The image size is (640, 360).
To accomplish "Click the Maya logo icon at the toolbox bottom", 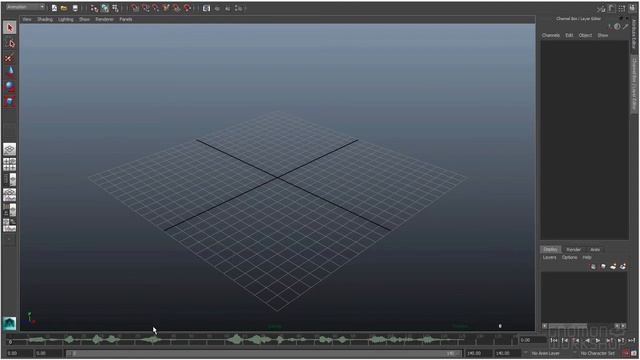I will coord(9,323).
